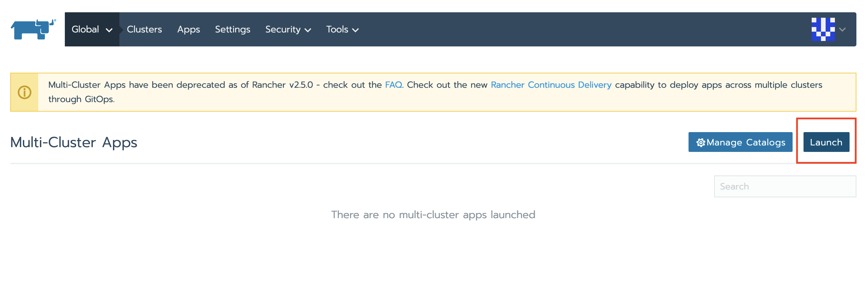Go to the Clusters page

click(144, 29)
